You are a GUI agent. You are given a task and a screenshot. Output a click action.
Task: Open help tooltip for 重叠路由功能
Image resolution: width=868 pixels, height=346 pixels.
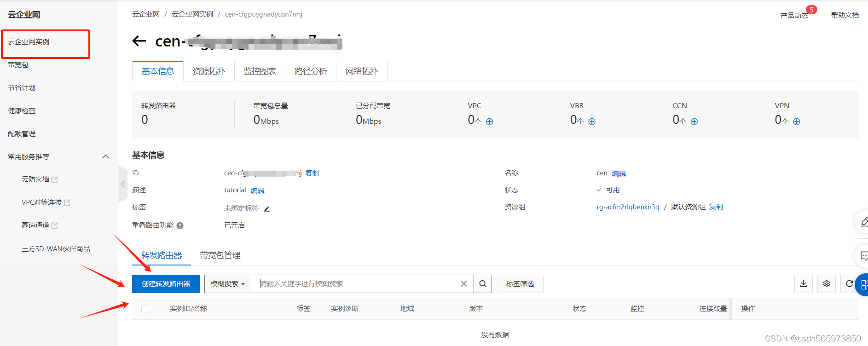180,225
